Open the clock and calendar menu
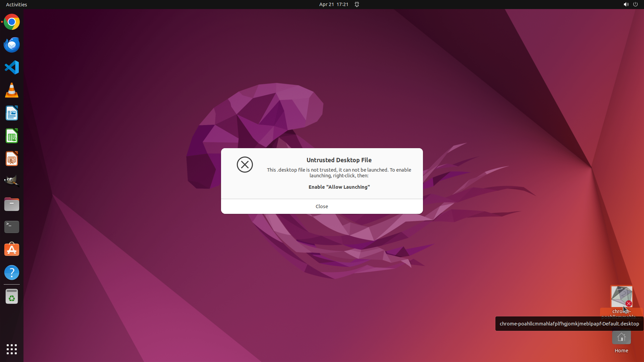644x362 pixels. pyautogui.click(x=333, y=4)
